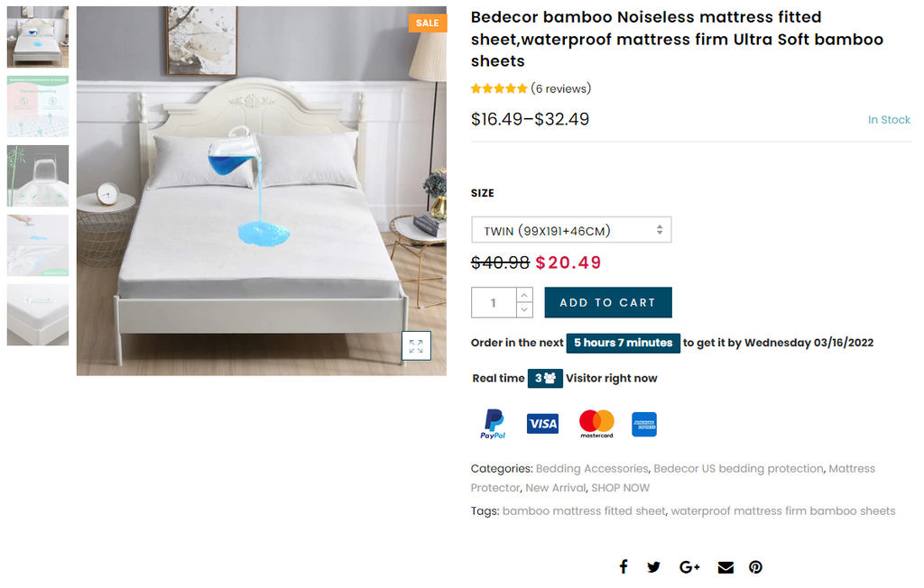Click the quantity input field

(x=494, y=303)
